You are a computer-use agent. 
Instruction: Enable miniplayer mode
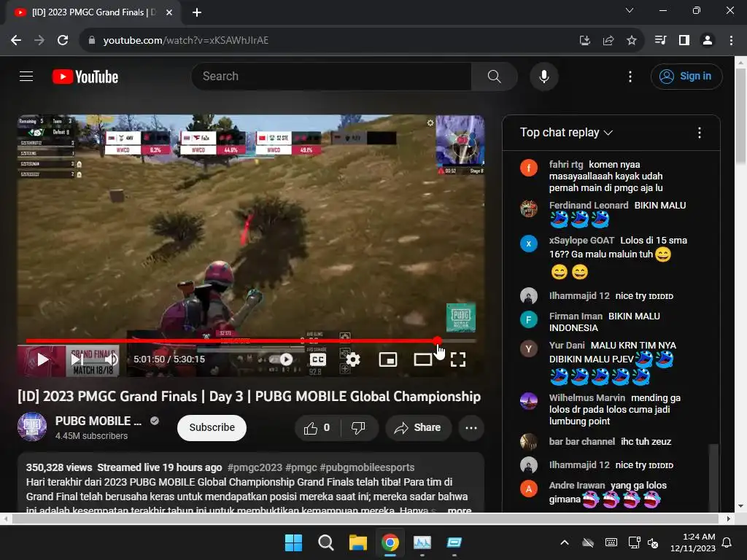[388, 360]
